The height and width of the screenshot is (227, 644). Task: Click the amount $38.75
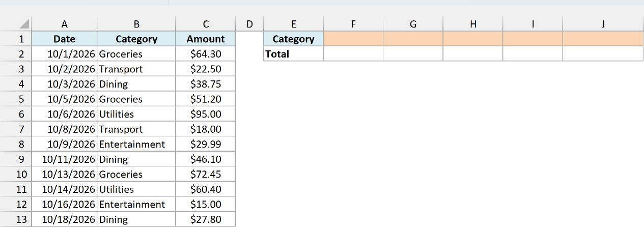pos(206,84)
